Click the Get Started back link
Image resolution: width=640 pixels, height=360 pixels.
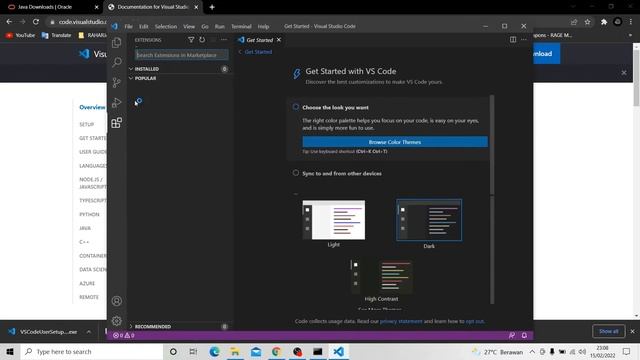point(256,52)
